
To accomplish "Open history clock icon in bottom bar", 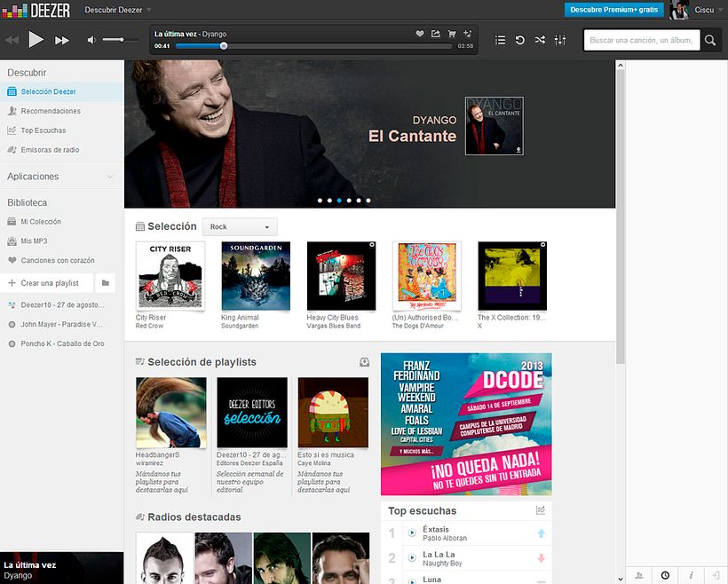I will [x=665, y=575].
